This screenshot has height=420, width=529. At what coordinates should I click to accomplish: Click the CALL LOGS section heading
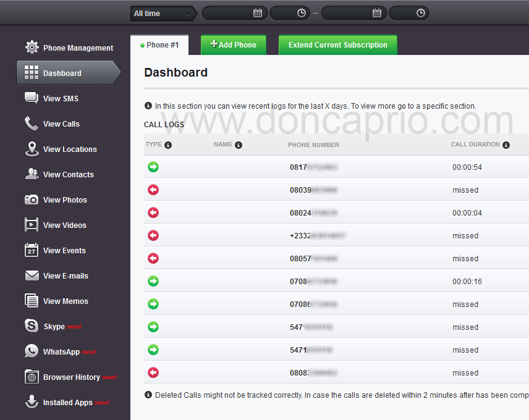pos(164,124)
